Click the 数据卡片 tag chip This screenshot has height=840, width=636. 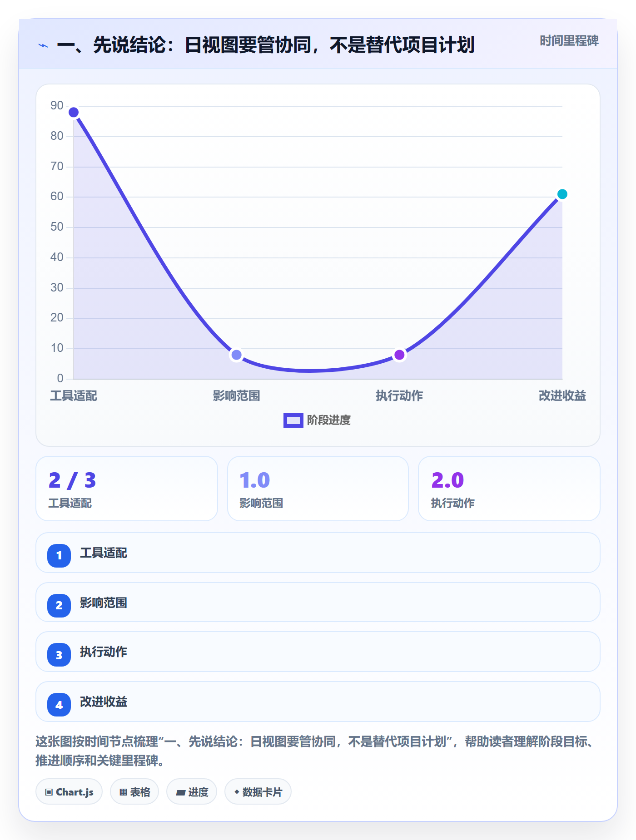click(258, 791)
